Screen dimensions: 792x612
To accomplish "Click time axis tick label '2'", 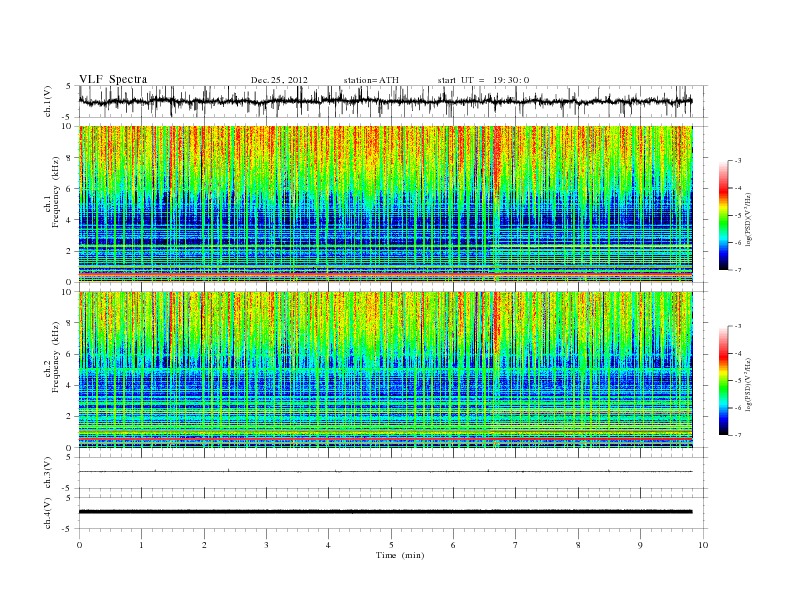I will coord(204,545).
